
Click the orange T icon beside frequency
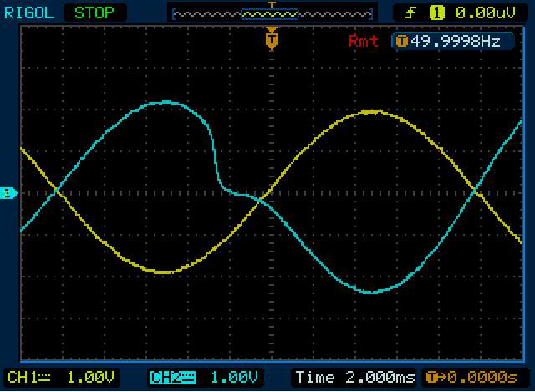tap(401, 42)
